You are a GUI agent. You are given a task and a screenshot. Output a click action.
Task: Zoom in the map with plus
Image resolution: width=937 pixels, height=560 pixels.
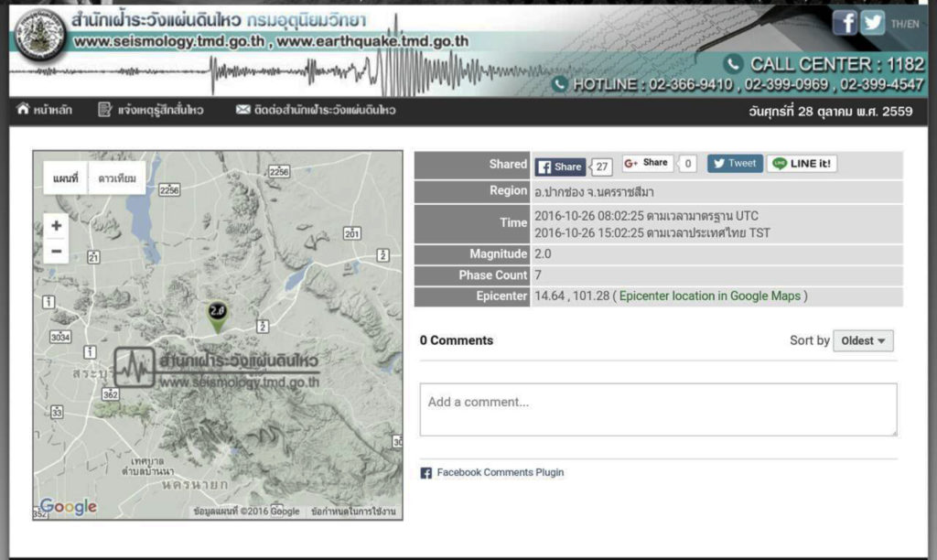click(x=56, y=225)
